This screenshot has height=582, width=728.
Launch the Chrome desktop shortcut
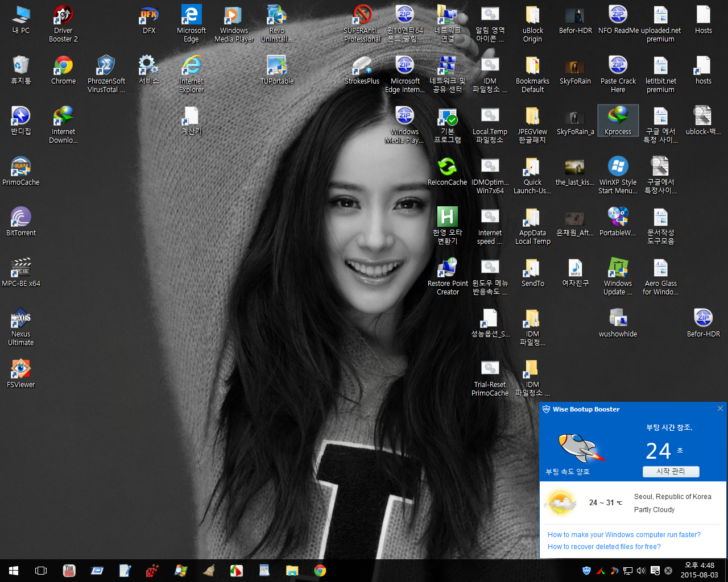coord(63,70)
